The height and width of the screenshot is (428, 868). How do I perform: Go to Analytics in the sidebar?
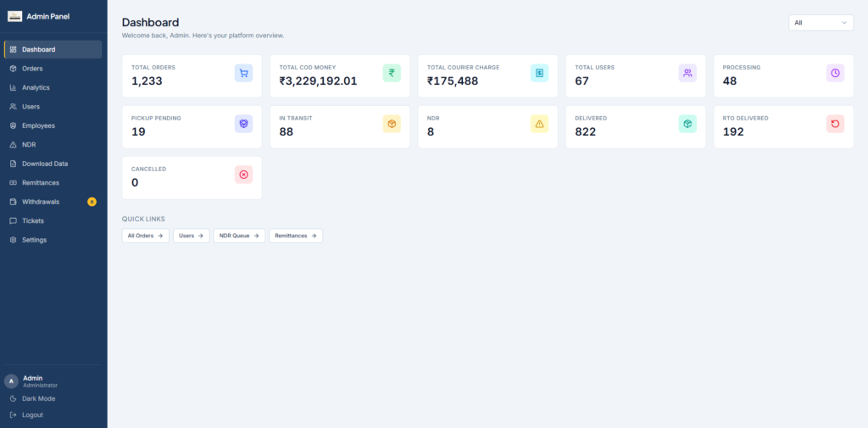point(53,87)
